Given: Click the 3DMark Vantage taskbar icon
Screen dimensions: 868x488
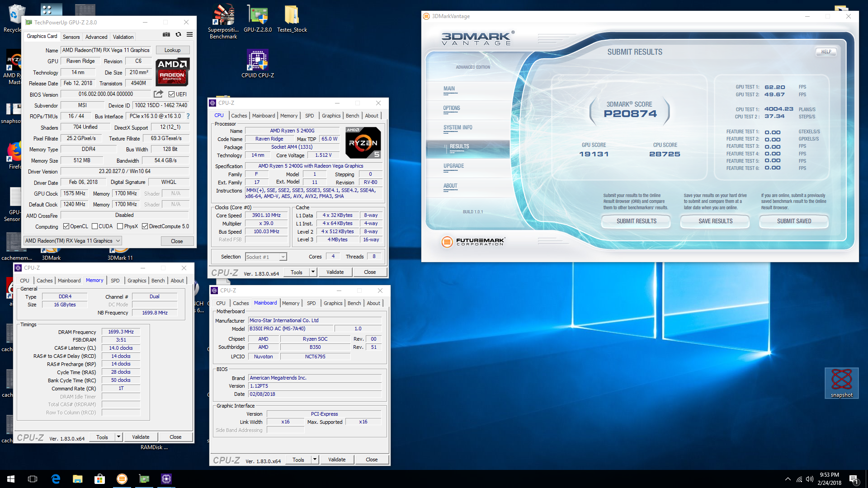Looking at the screenshot, I should (x=122, y=479).
